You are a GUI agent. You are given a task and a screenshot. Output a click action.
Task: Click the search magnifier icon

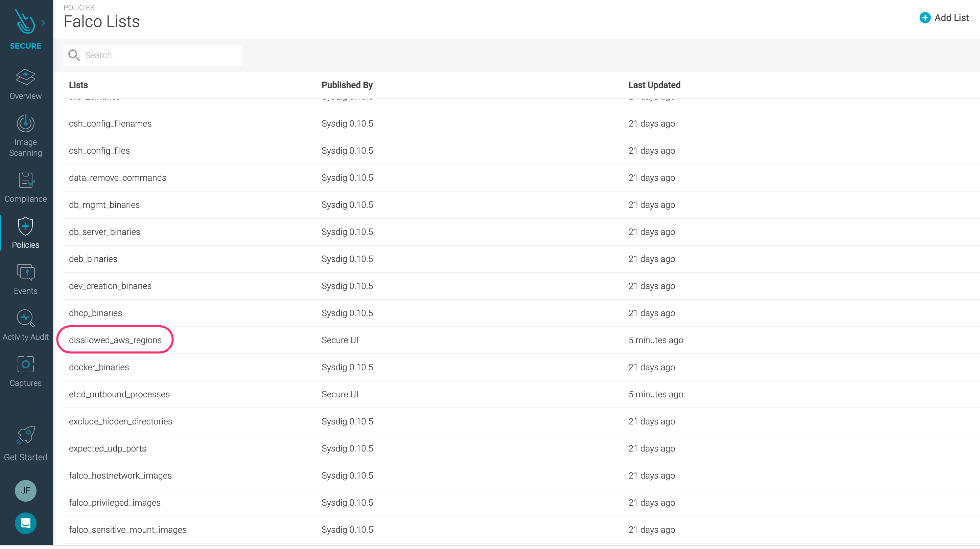tap(74, 55)
